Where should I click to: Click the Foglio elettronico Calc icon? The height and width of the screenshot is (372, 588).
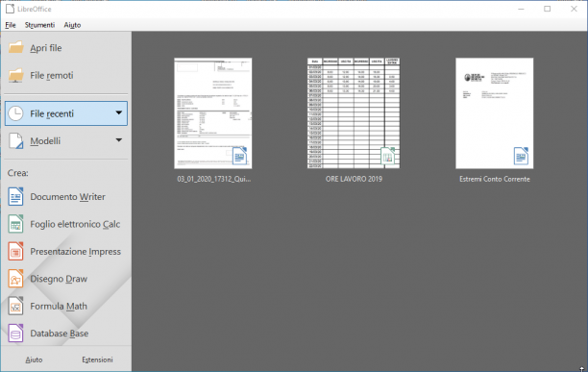15,224
